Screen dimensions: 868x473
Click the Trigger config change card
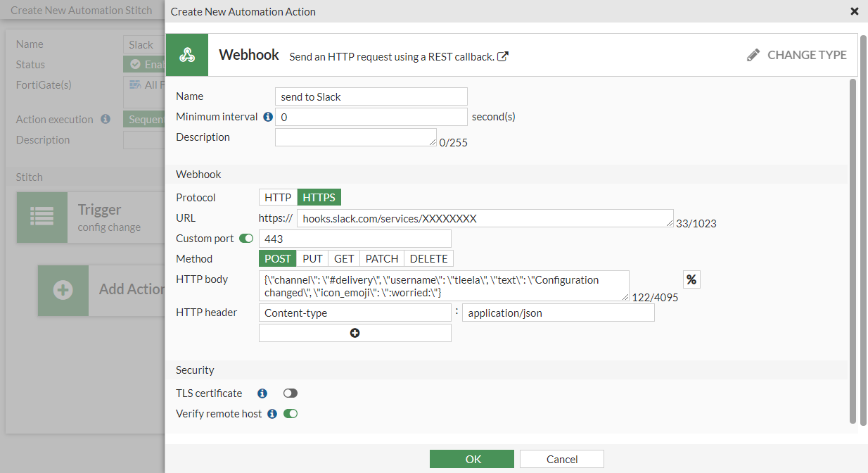(91, 217)
